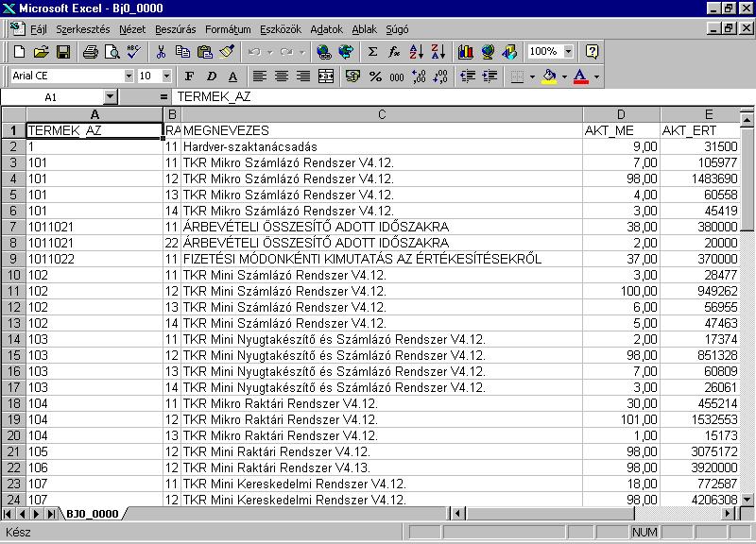Viewport: 756px width, 544px height.
Task: Open the Fájl menu
Action: [39, 29]
